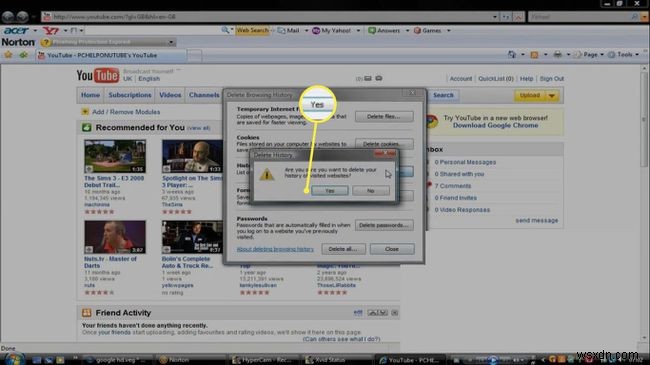Open Nuts.tv Master of Darts thumbnail
Screen dimensions: 650x365
pyautogui.click(x=115, y=237)
